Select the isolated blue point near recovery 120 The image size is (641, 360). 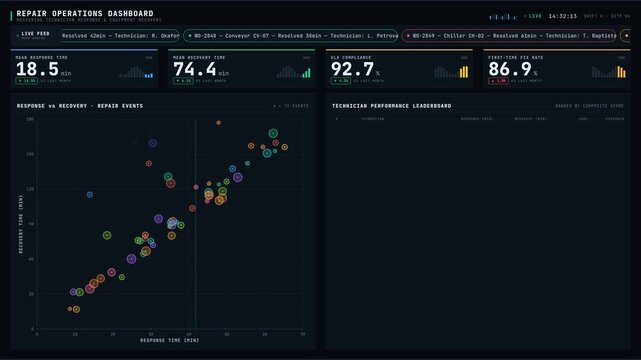click(x=90, y=195)
